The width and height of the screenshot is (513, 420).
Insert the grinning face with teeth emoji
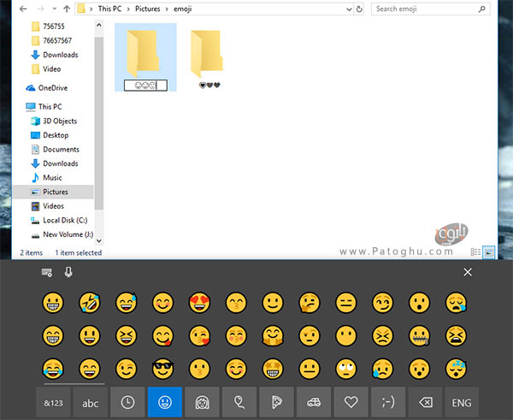pos(53,303)
